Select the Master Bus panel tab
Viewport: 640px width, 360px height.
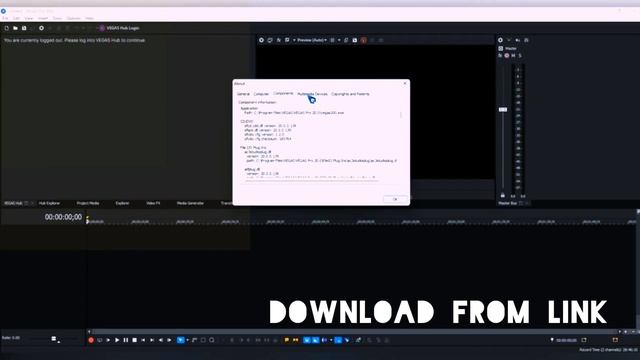tap(507, 203)
